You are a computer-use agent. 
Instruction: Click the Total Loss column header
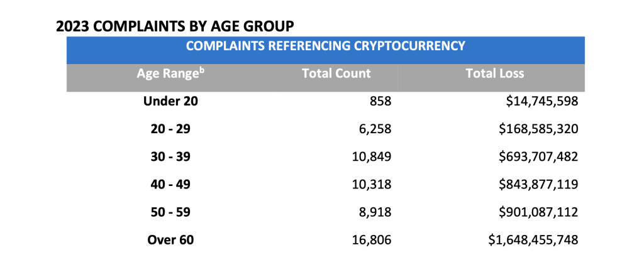(494, 74)
